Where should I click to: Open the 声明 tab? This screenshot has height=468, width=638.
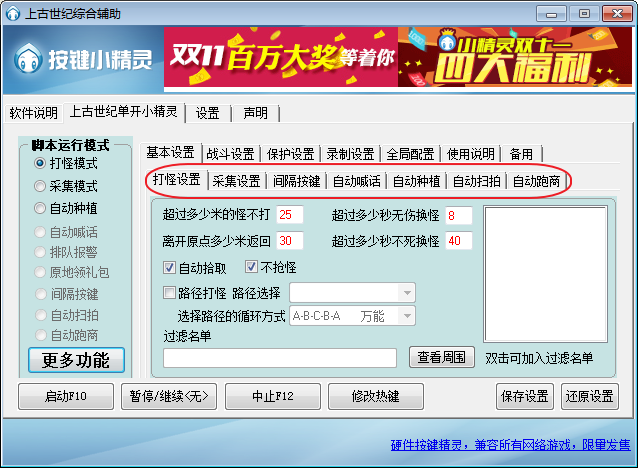pos(256,113)
